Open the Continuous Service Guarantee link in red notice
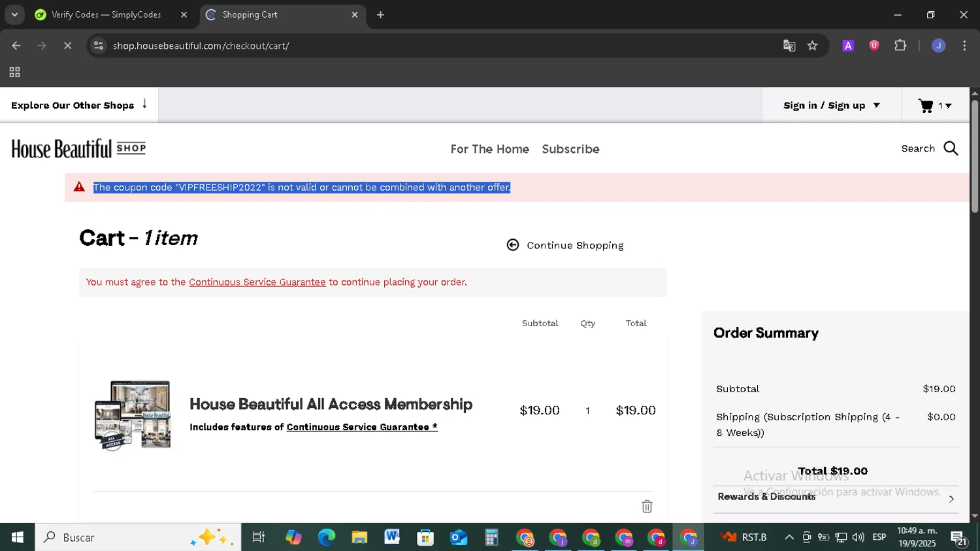This screenshot has height=551, width=980. pos(257,282)
